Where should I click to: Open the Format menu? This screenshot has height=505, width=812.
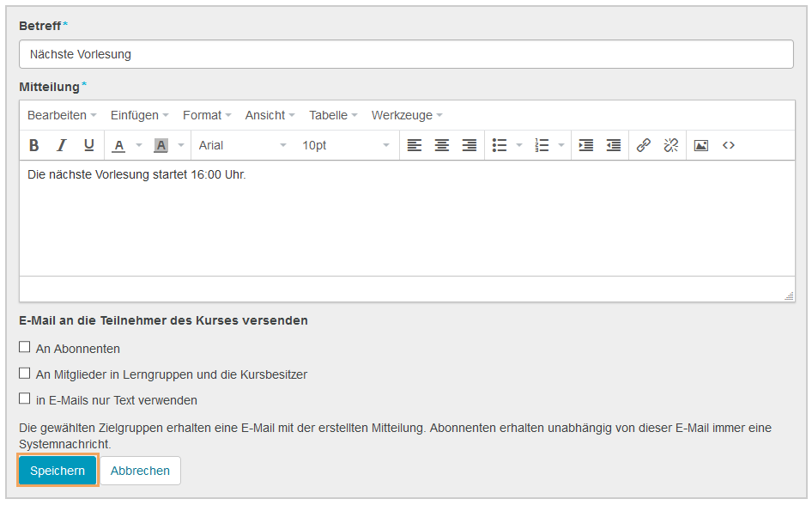(x=206, y=114)
